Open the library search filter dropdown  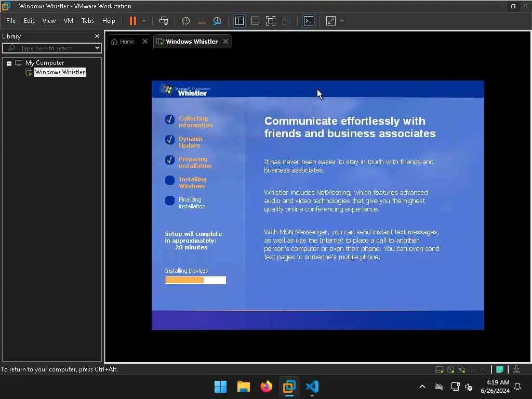97,48
